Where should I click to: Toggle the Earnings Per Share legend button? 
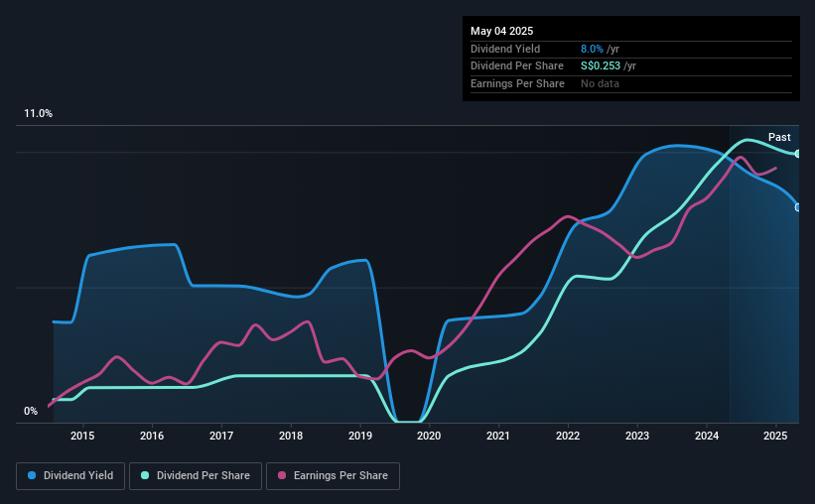(333, 476)
